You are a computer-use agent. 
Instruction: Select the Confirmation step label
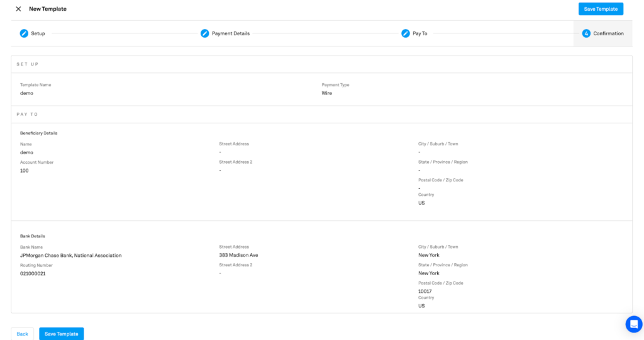[608, 33]
